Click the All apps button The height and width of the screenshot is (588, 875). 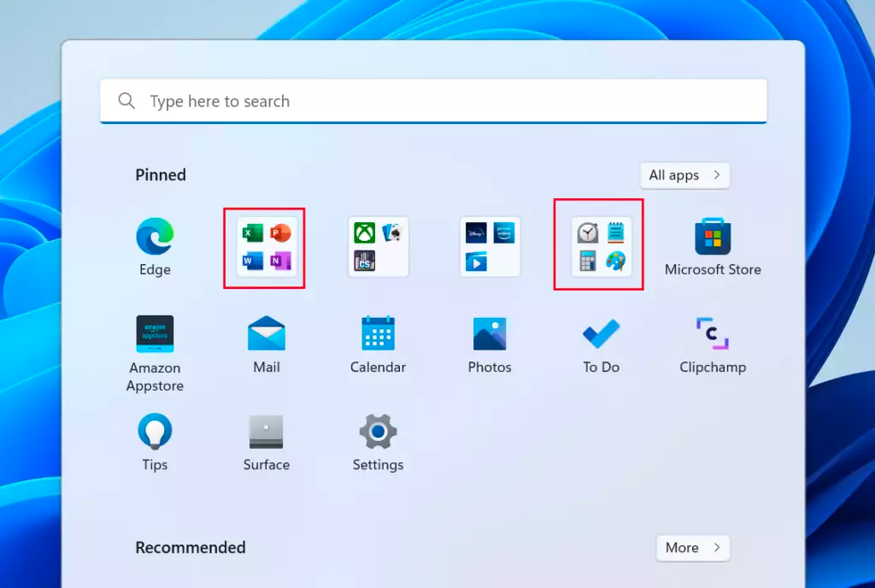[684, 175]
